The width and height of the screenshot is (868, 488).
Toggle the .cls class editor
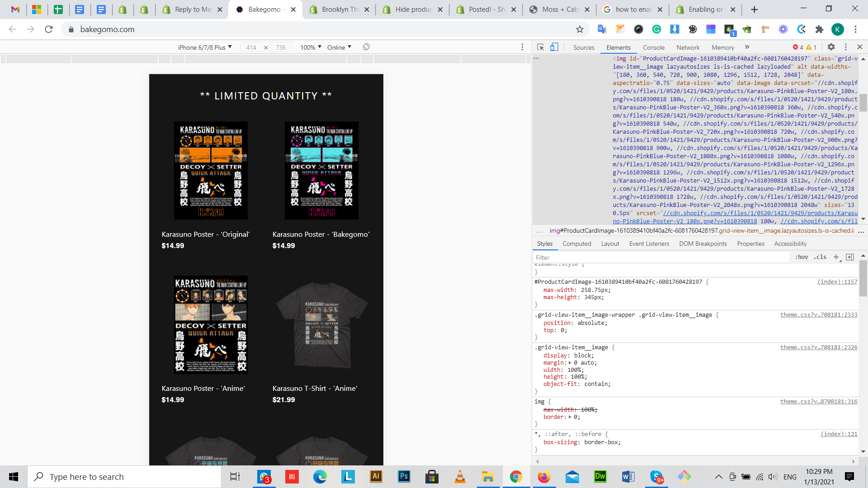(820, 257)
